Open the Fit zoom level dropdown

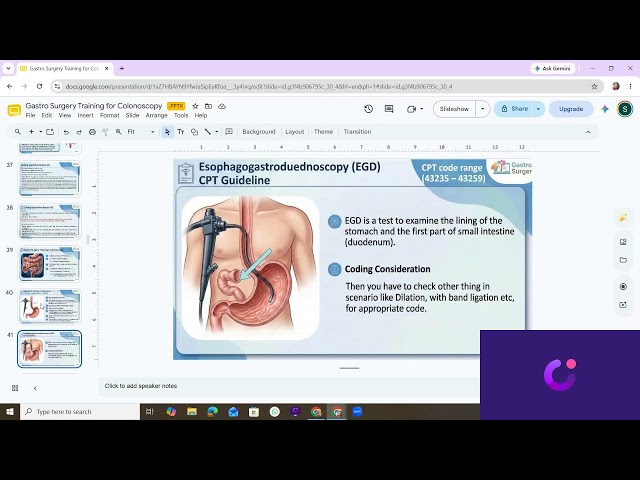(141, 132)
